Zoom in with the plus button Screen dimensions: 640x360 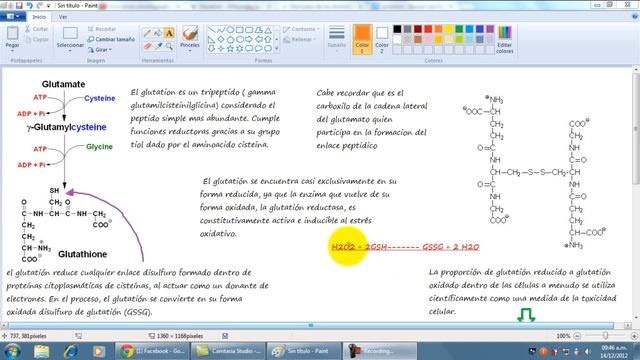click(x=634, y=336)
